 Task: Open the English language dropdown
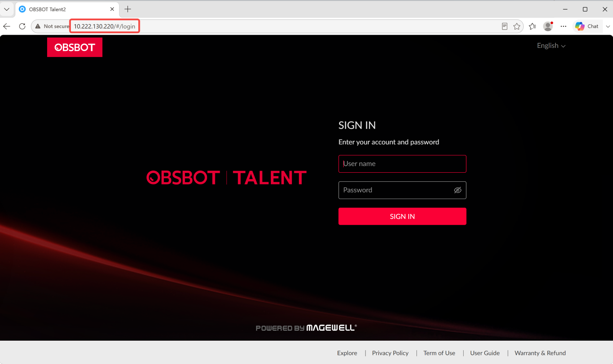click(551, 46)
